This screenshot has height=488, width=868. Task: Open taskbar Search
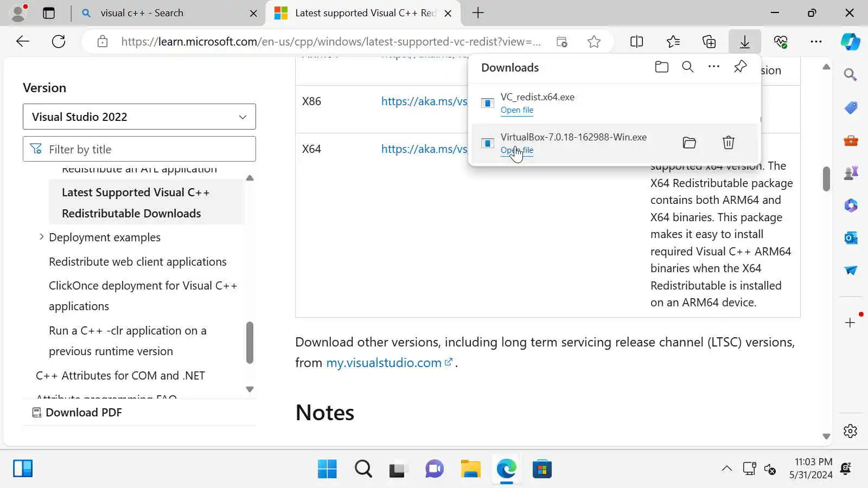tap(363, 469)
